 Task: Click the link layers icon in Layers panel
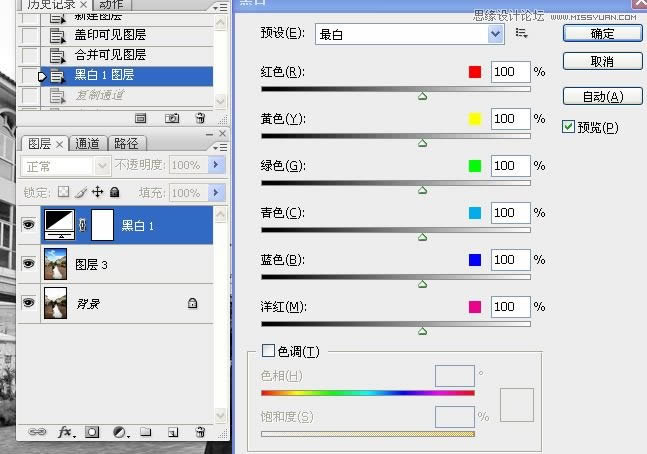click(x=36, y=432)
